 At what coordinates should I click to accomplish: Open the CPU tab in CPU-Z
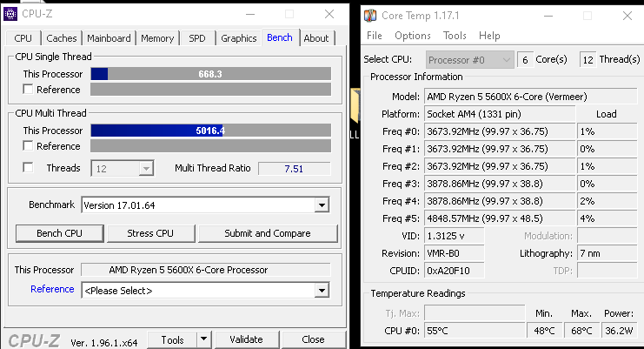[23, 38]
